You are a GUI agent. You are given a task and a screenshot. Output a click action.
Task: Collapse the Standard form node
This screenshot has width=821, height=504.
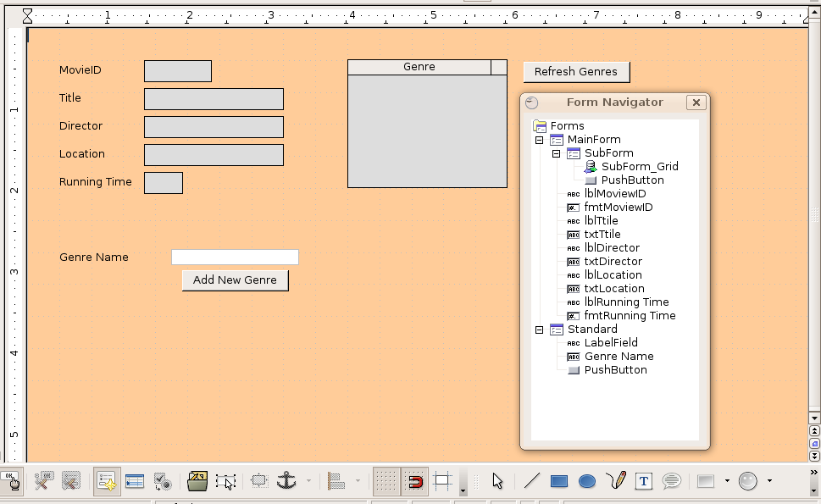(x=539, y=330)
